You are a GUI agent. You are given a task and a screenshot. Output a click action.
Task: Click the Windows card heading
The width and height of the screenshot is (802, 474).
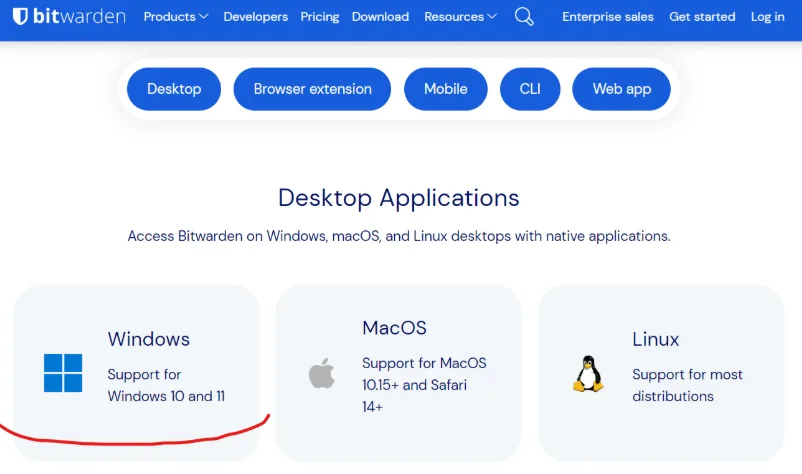(x=148, y=339)
